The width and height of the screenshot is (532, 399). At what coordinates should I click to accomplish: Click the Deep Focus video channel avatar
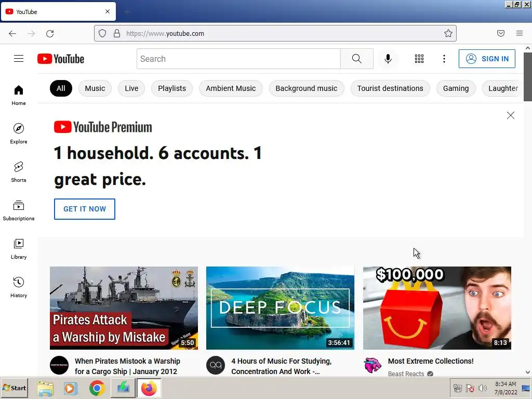(x=216, y=365)
